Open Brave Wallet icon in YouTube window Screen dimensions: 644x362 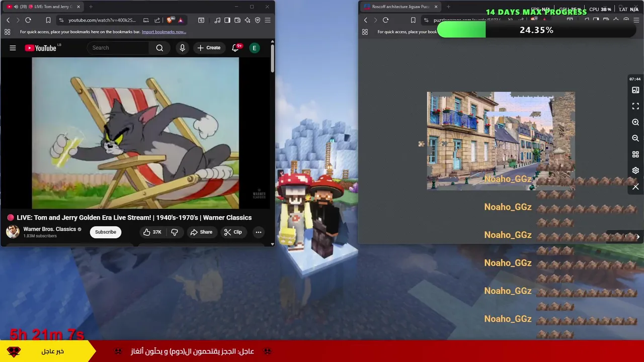(x=237, y=20)
